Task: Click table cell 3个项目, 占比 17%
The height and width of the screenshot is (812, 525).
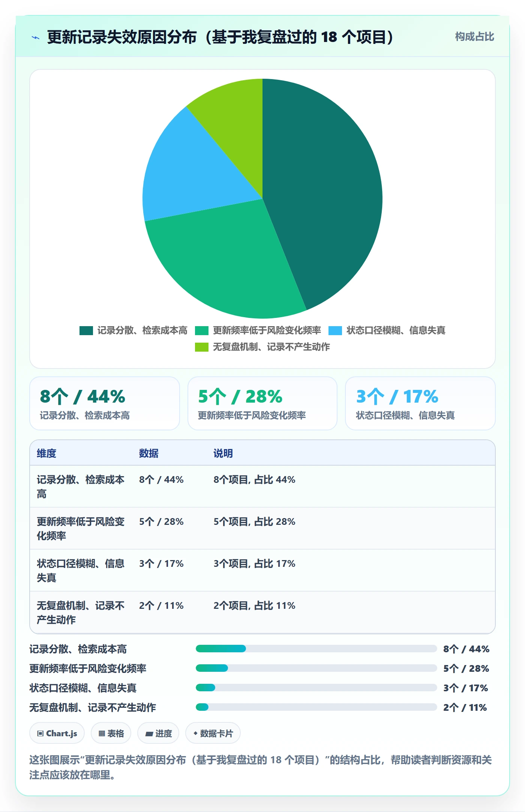Action: tap(254, 564)
